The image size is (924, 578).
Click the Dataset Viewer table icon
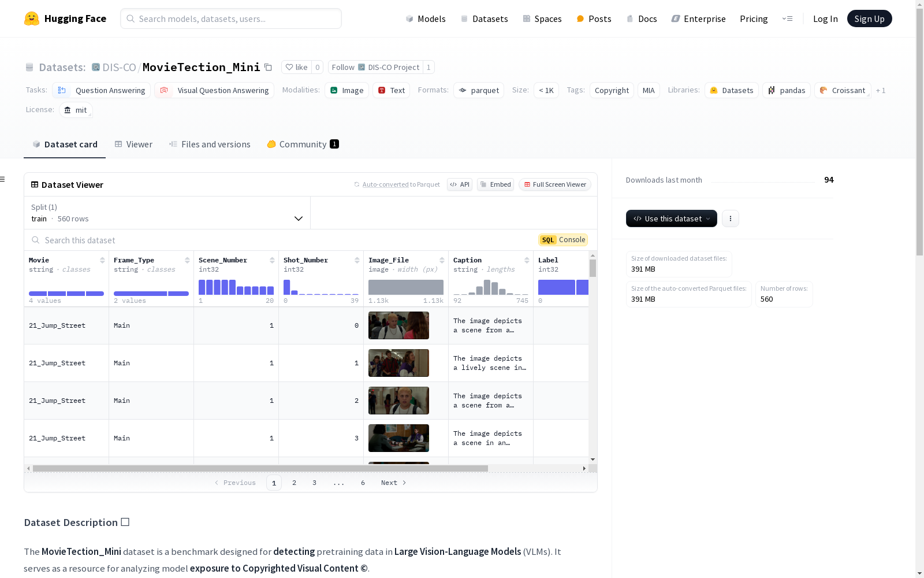tap(35, 184)
